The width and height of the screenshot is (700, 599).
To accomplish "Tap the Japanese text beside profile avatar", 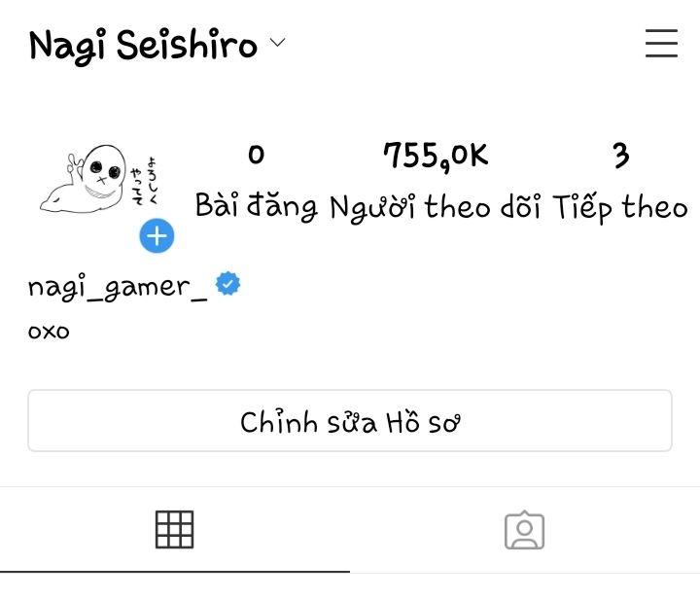I will pyautogui.click(x=144, y=180).
